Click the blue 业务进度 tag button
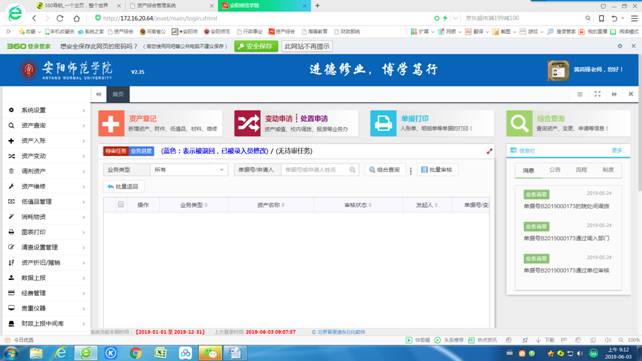Screen dimensions: 642x361 point(141,151)
